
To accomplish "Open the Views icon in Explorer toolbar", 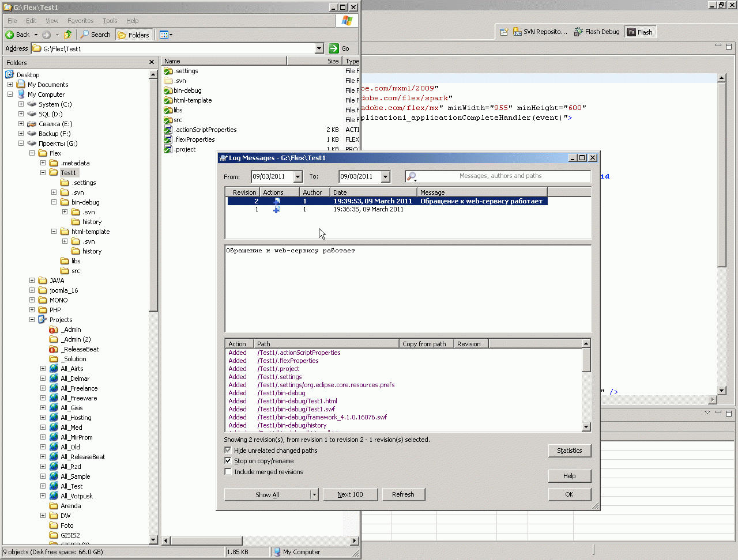I will click(x=164, y=35).
